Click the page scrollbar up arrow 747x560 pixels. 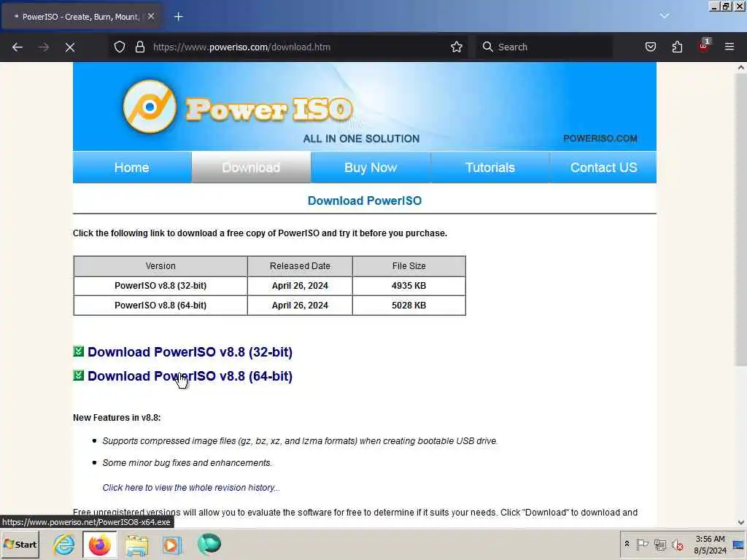pos(741,68)
